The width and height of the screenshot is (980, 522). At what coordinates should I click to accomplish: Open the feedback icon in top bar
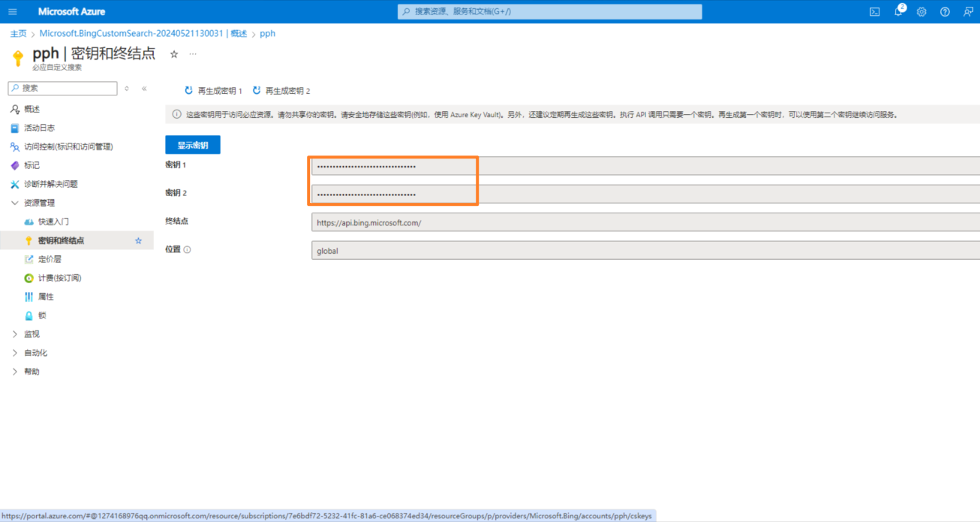(967, 11)
